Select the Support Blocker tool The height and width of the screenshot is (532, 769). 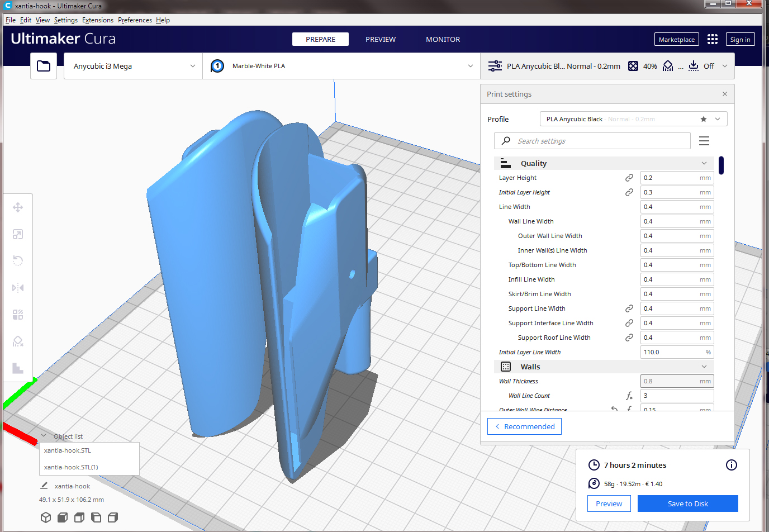[x=18, y=341]
